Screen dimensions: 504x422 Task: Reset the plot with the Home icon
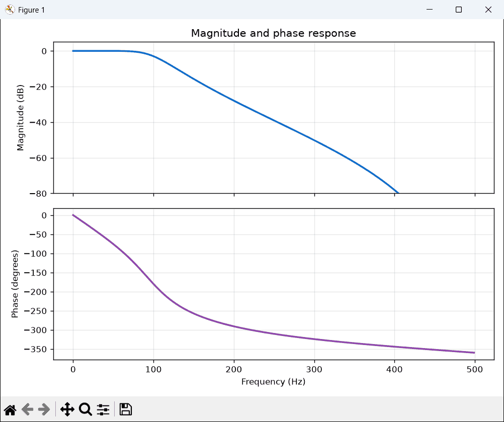[10, 410]
